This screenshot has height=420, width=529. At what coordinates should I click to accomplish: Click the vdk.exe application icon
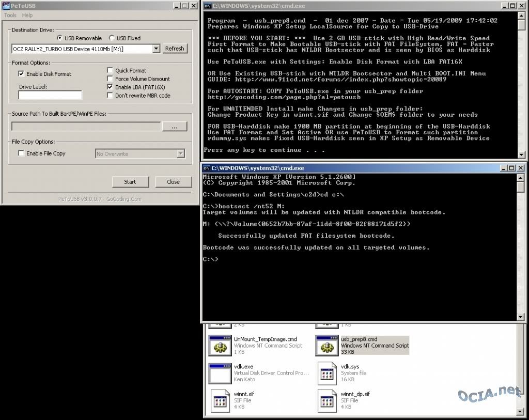tap(220, 373)
